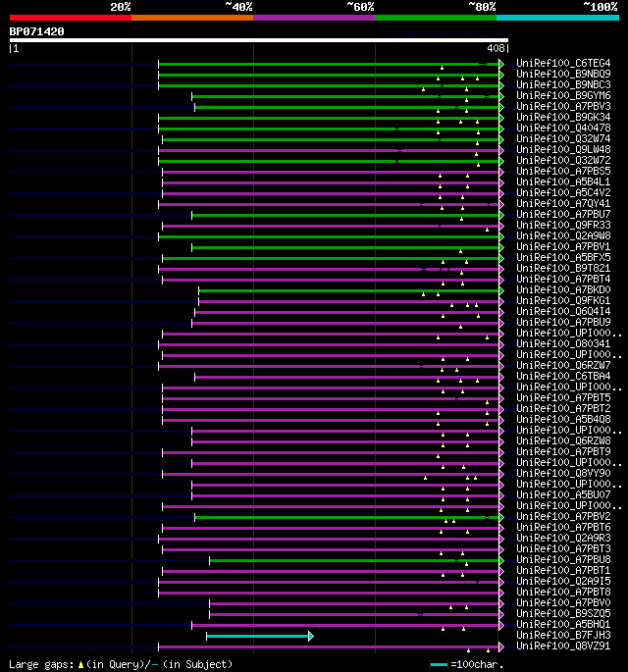Select the UniRef100_A7BKD0 label
This screenshot has height=672, width=628.
[x=563, y=289]
